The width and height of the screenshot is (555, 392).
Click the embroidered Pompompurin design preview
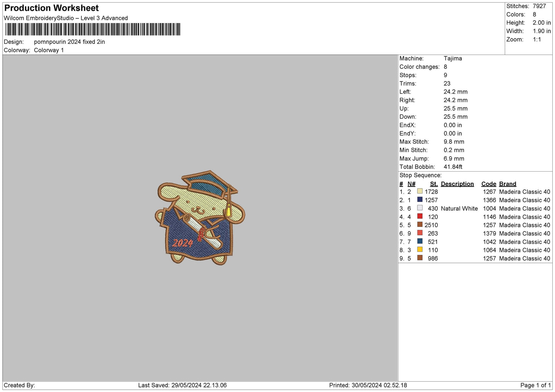[200, 218]
